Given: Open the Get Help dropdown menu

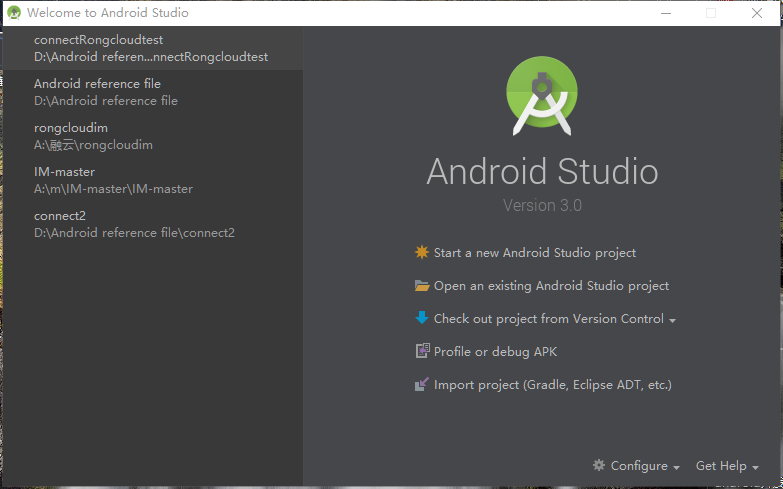Looking at the screenshot, I should click(x=727, y=466).
